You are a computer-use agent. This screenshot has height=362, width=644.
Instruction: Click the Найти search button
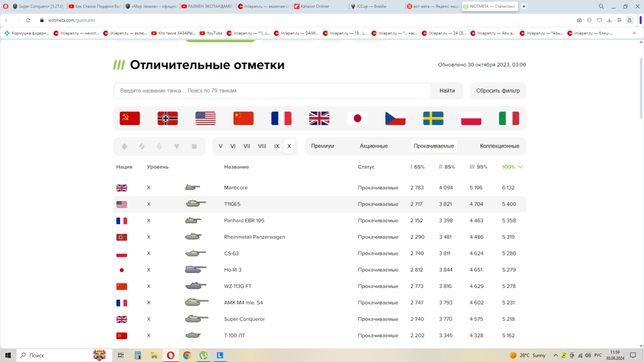point(447,91)
